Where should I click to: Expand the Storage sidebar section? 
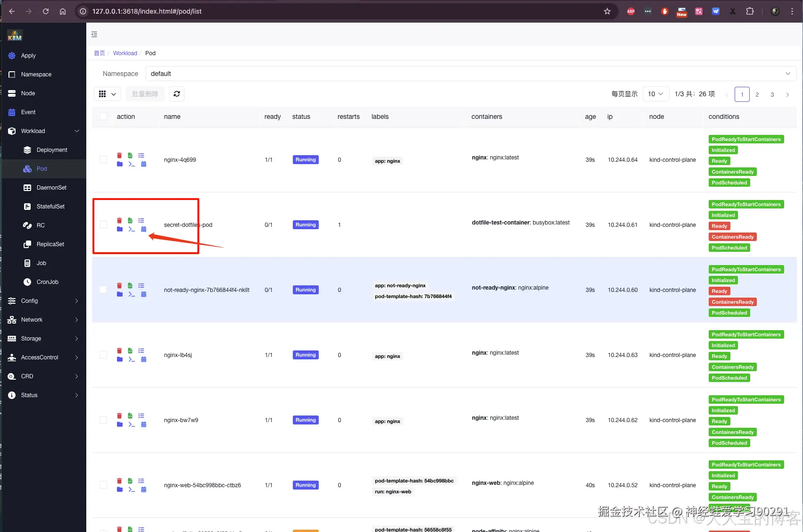tap(43, 339)
